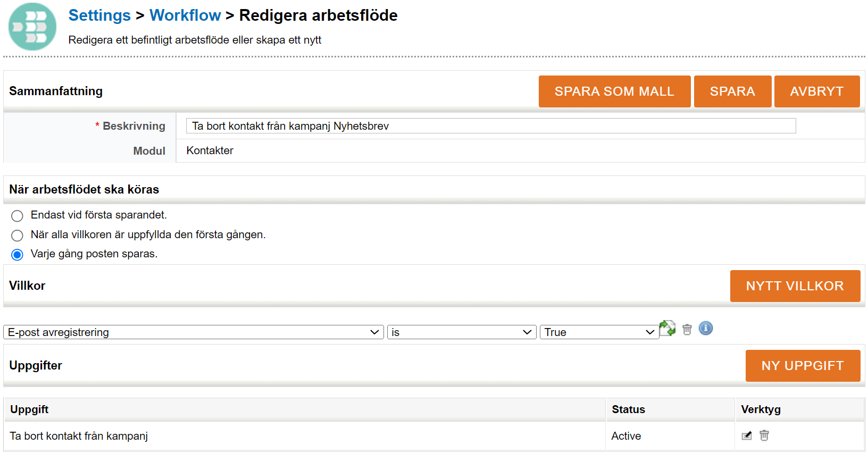Delete the task with the Verktyg trash icon
This screenshot has width=868, height=453.
[x=764, y=436]
